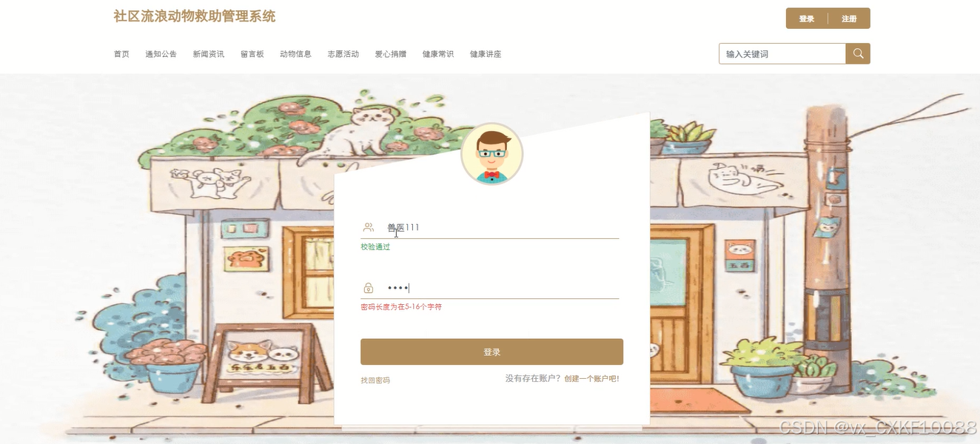
Task: Click the magnifier search icon button
Action: coord(858,53)
